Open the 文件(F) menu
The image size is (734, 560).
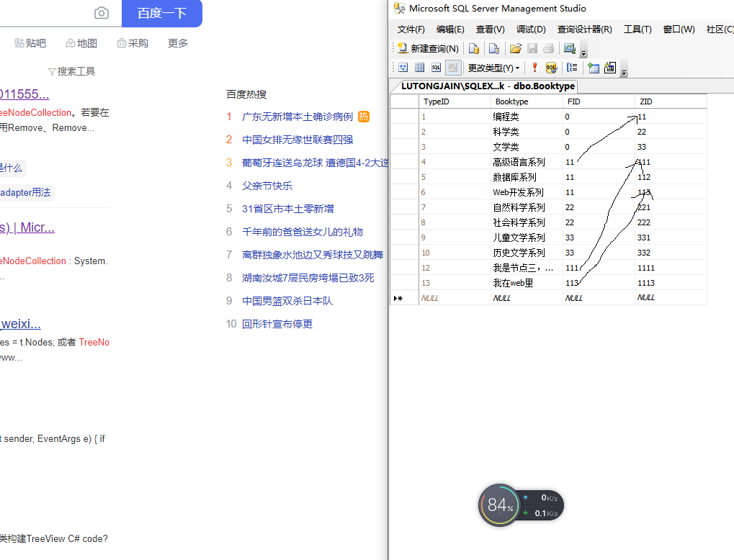click(x=411, y=30)
